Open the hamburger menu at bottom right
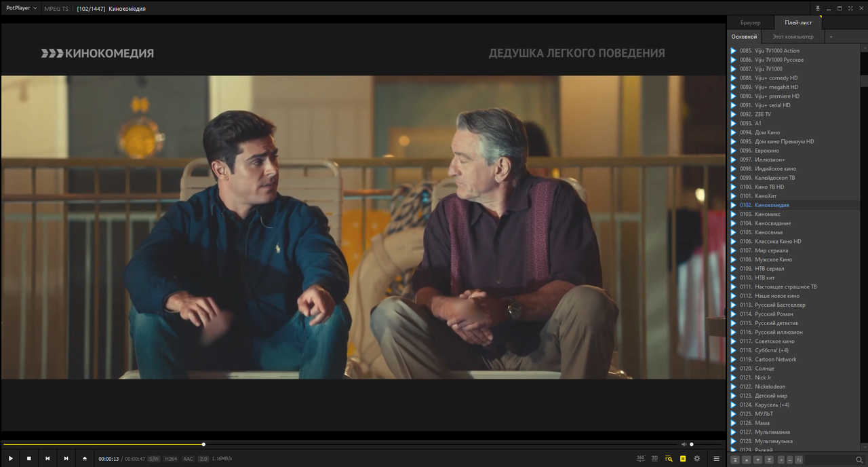 [716, 459]
